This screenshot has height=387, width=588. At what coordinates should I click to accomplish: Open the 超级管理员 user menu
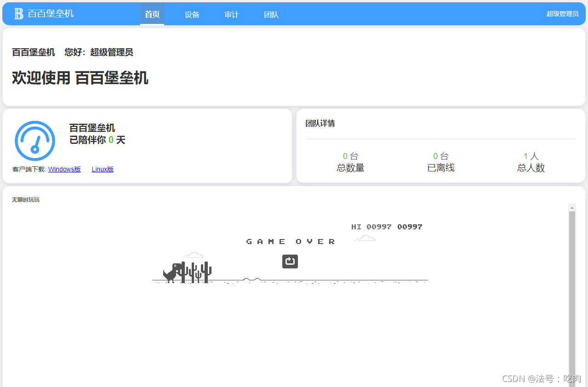pos(562,14)
